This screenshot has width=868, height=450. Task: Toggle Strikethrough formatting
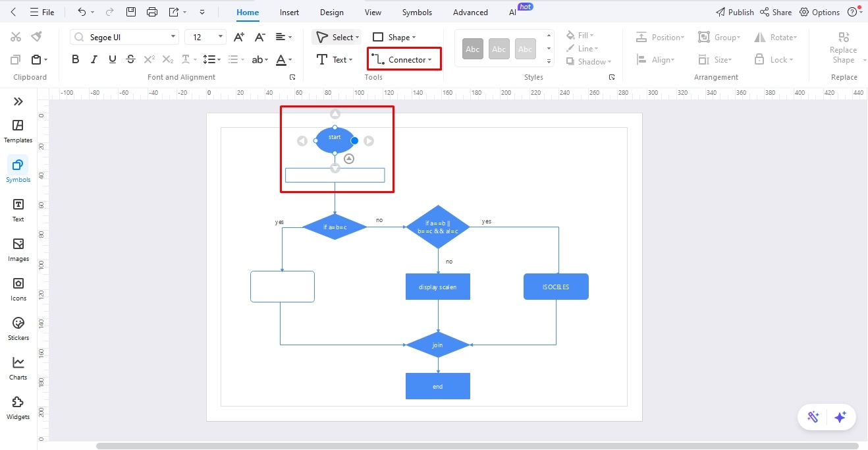coord(131,59)
